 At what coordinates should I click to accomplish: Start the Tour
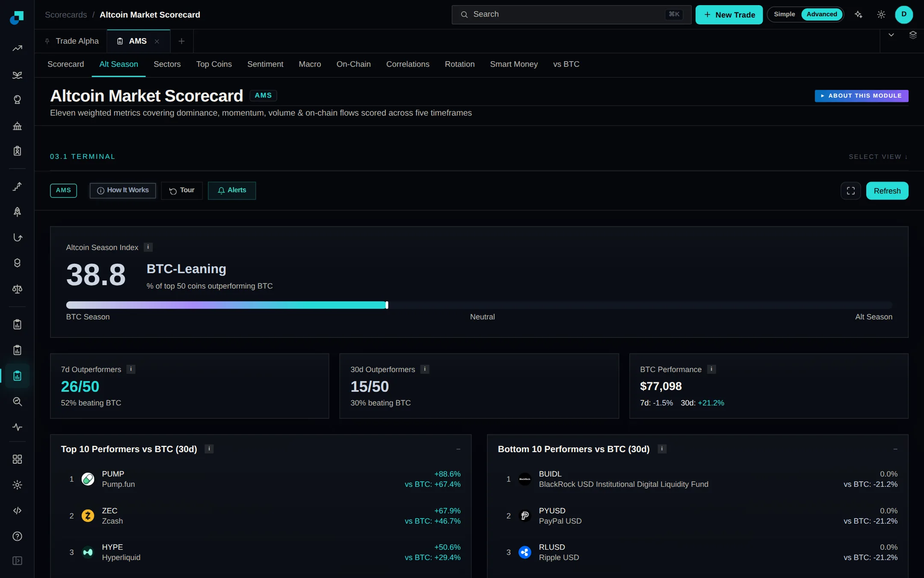pyautogui.click(x=182, y=191)
